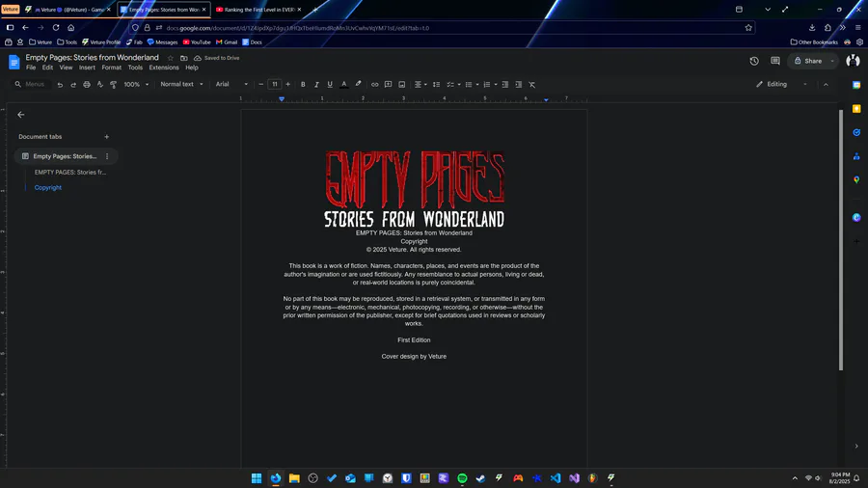Select the Empty Pages: Stories... document tab
The image size is (868, 488).
[66, 156]
